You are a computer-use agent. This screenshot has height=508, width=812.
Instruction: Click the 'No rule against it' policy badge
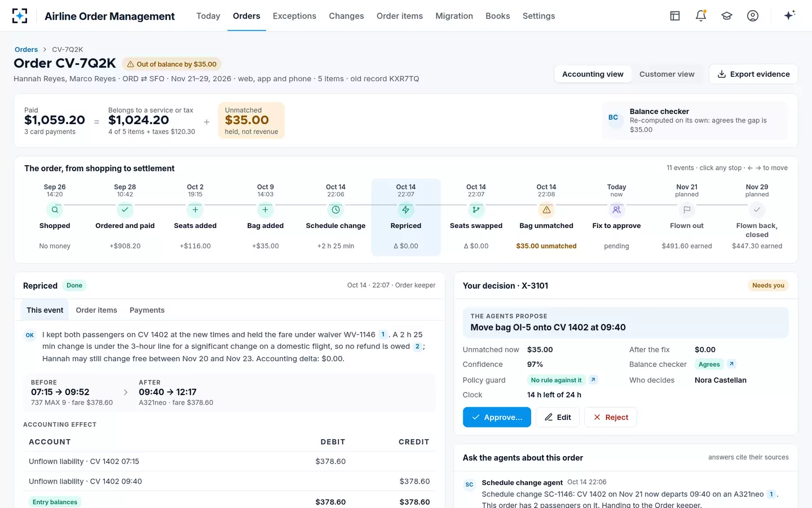pos(557,380)
